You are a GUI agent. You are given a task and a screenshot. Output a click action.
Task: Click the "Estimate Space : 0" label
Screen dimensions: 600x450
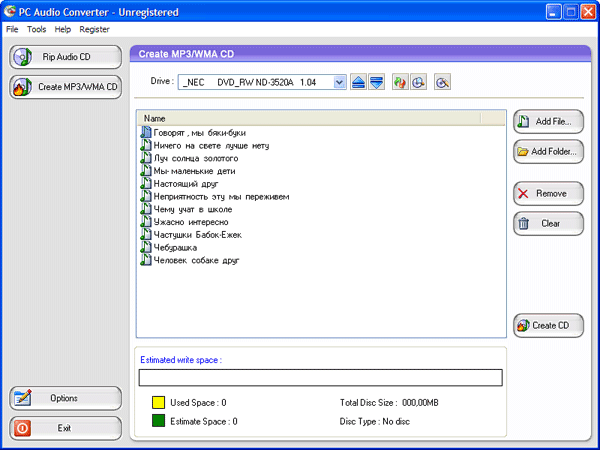tap(204, 422)
